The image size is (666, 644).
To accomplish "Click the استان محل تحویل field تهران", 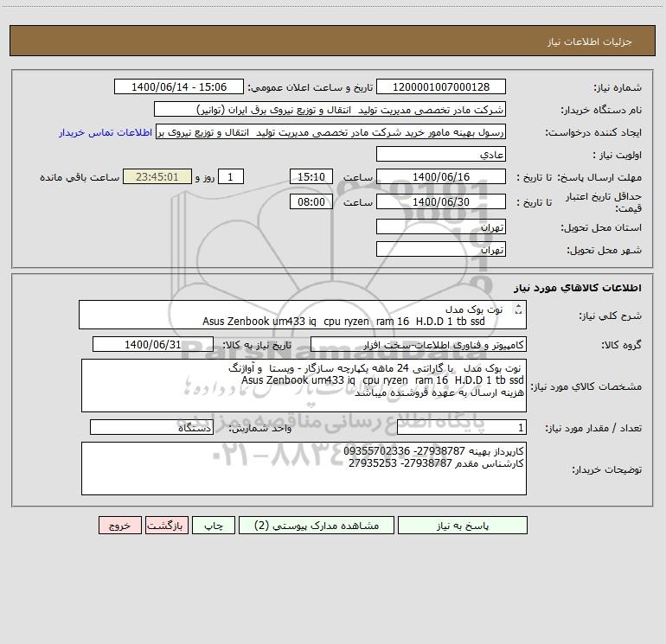I will click(441, 226).
